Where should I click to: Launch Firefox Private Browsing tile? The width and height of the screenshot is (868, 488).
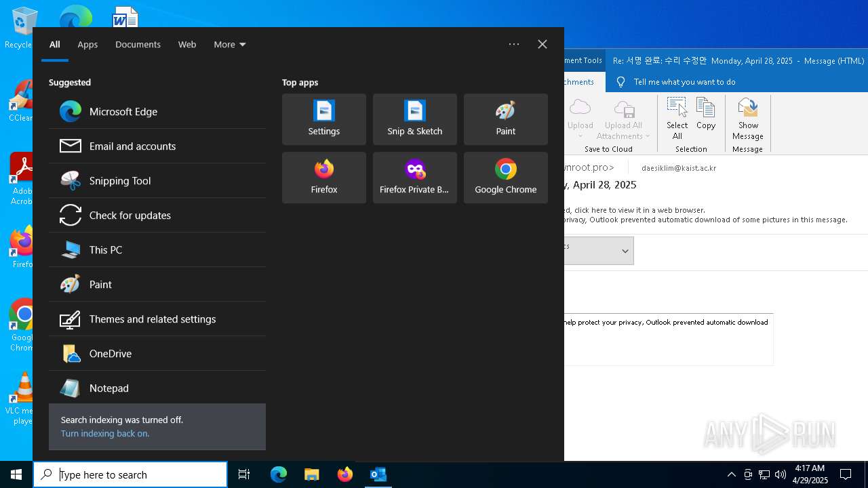click(x=415, y=178)
